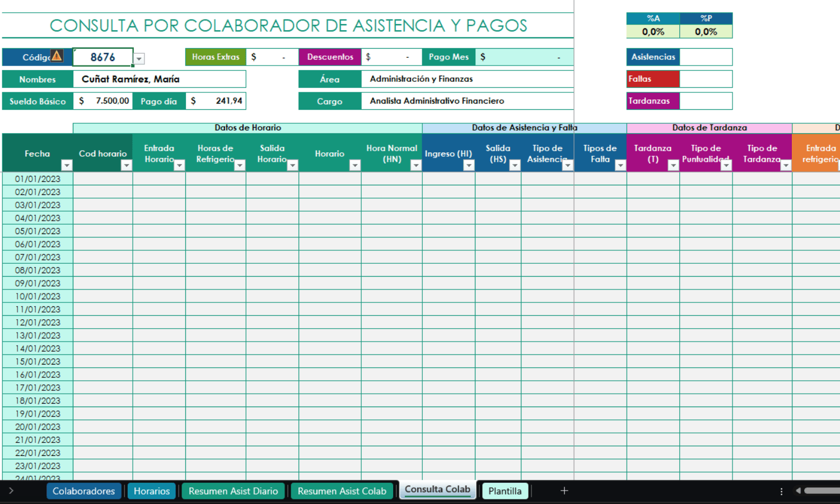Open the Hora Normal (HN) filter

[x=416, y=165]
